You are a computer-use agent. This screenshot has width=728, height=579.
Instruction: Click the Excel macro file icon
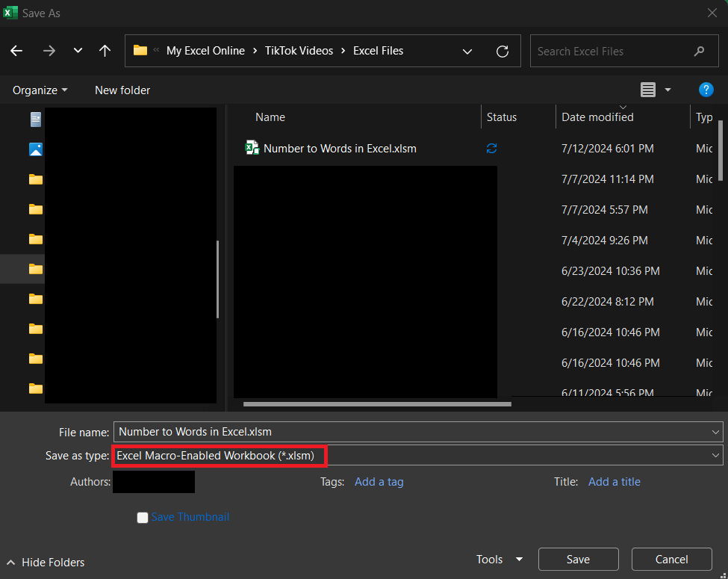click(x=252, y=148)
